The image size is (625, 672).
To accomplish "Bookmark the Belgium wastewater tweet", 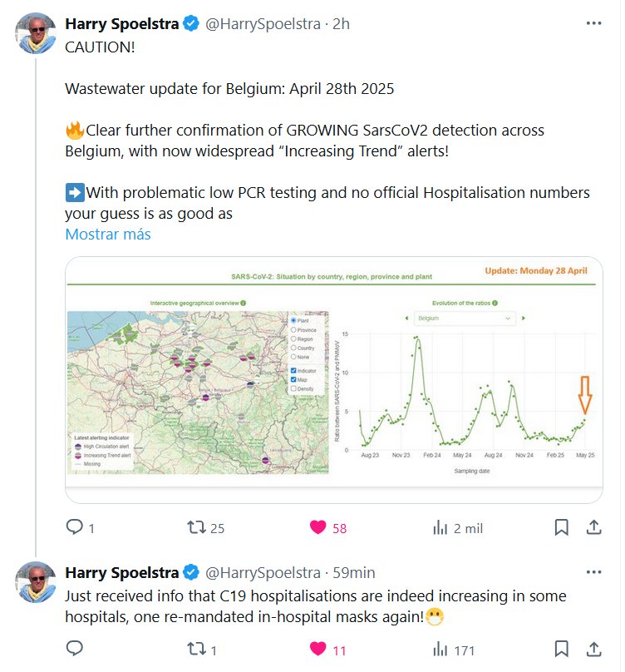I will [x=562, y=527].
